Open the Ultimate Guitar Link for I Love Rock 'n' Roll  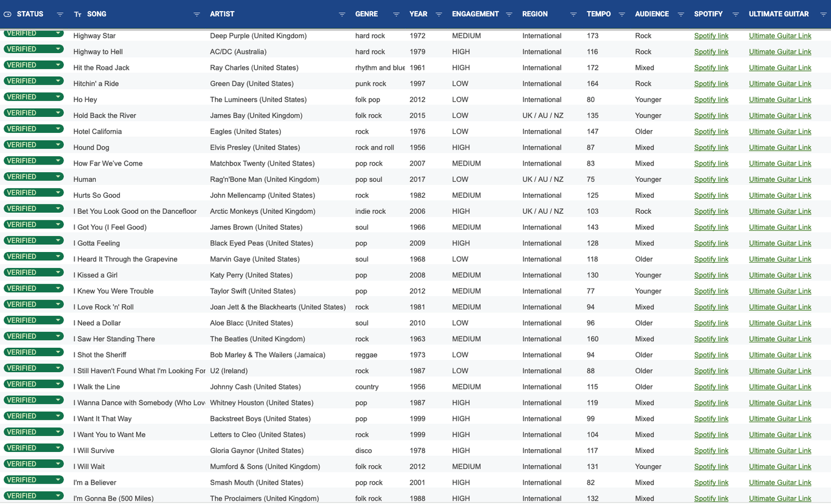[x=780, y=307]
